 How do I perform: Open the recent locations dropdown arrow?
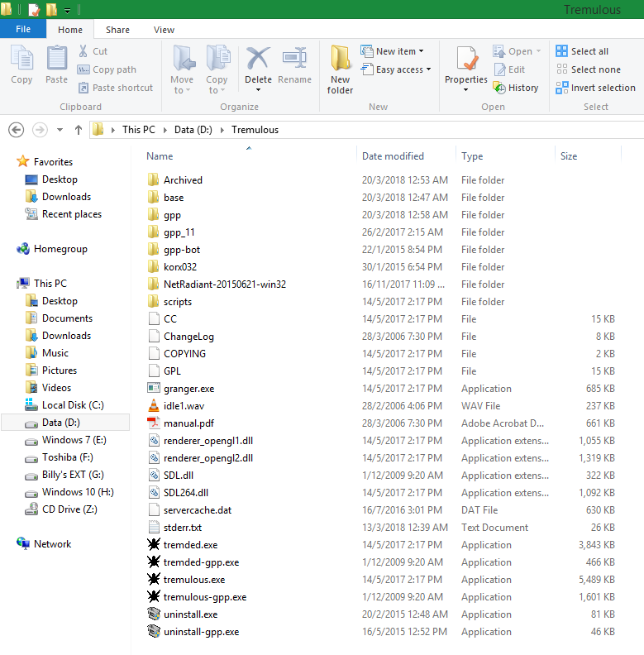[60, 130]
